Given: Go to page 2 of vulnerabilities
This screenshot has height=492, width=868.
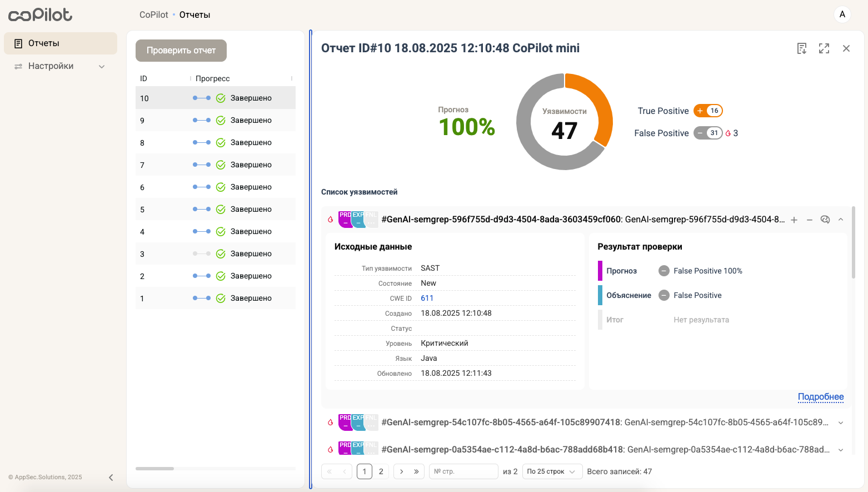Looking at the screenshot, I should [x=381, y=471].
